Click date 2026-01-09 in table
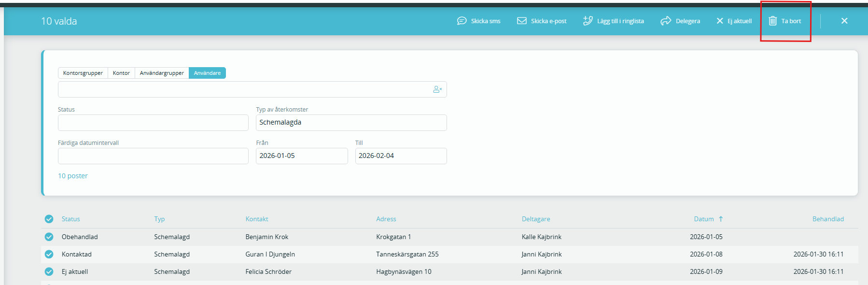 pyautogui.click(x=706, y=271)
